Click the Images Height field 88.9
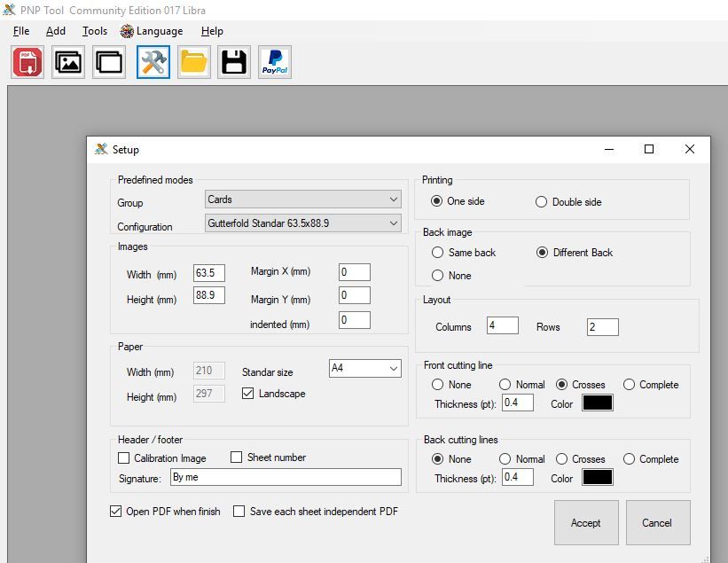This screenshot has height=563, width=728. (x=209, y=295)
